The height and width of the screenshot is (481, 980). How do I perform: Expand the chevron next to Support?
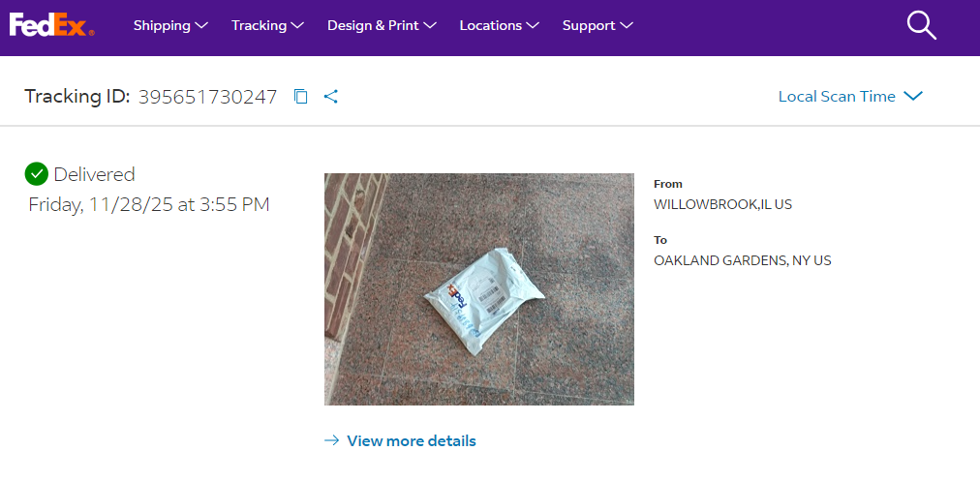coord(627,25)
